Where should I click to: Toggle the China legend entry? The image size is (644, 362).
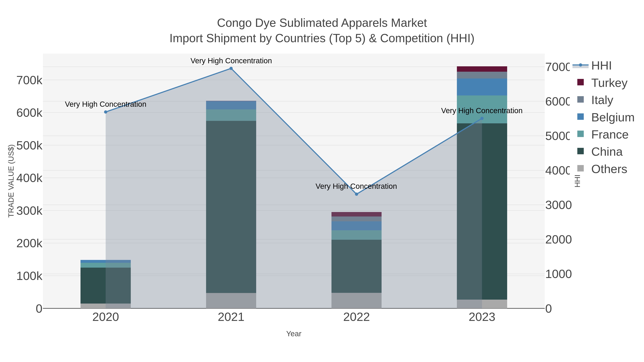tap(600, 152)
